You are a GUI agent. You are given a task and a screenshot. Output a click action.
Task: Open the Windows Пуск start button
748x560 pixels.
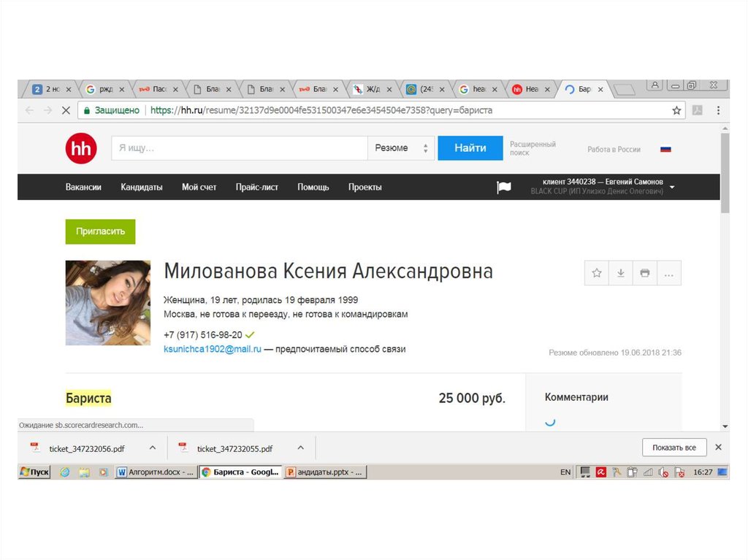(34, 472)
